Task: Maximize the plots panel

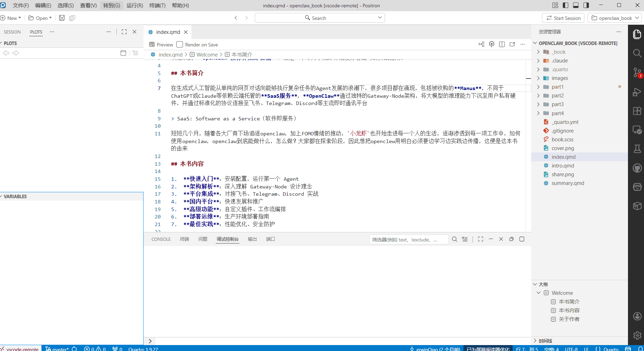Action: tap(124, 32)
